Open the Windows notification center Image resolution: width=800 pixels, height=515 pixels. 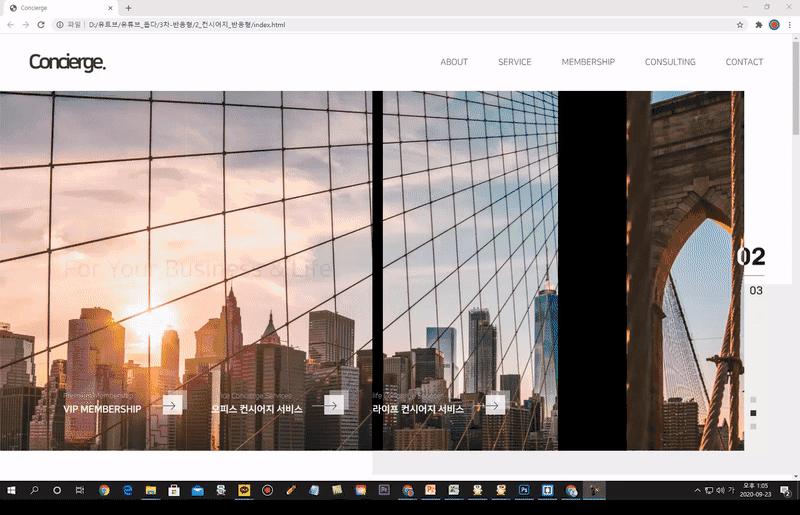point(786,491)
